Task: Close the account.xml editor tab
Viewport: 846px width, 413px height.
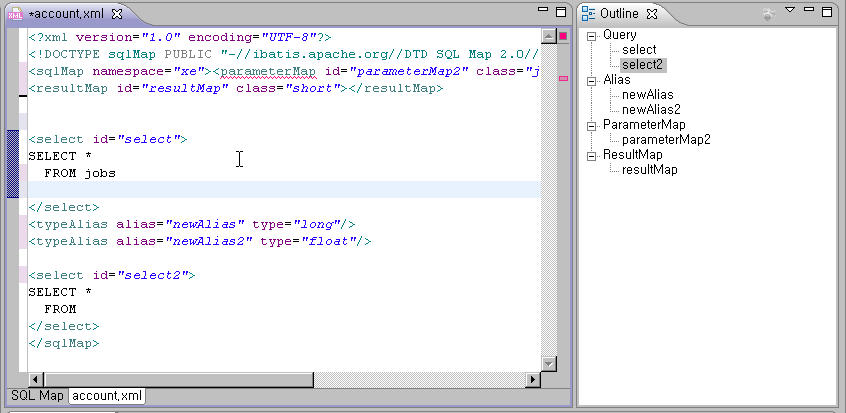Action: 117,14
